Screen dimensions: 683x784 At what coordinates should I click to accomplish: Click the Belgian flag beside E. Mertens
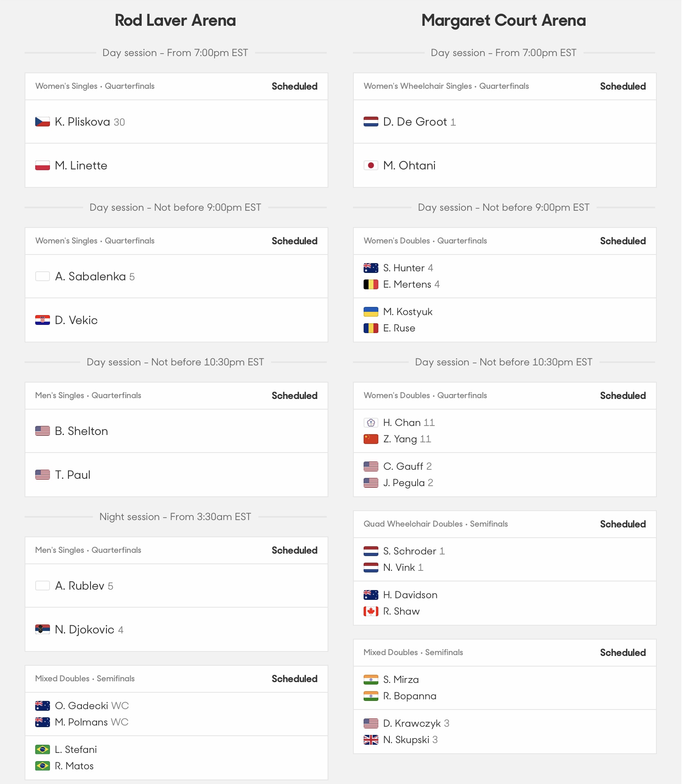(x=371, y=284)
